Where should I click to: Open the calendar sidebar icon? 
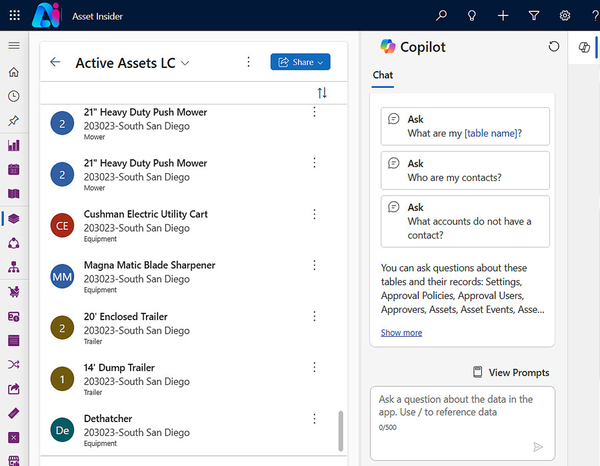tap(14, 169)
